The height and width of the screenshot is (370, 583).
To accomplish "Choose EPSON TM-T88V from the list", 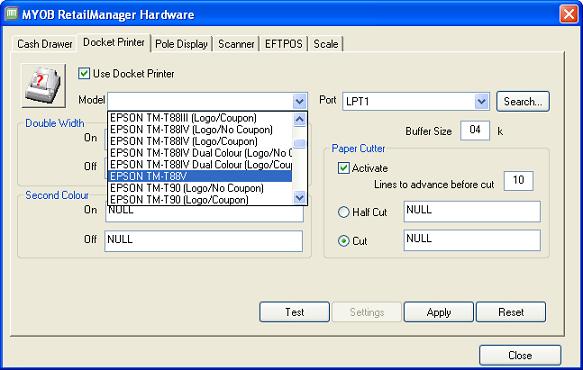I will pos(200,176).
